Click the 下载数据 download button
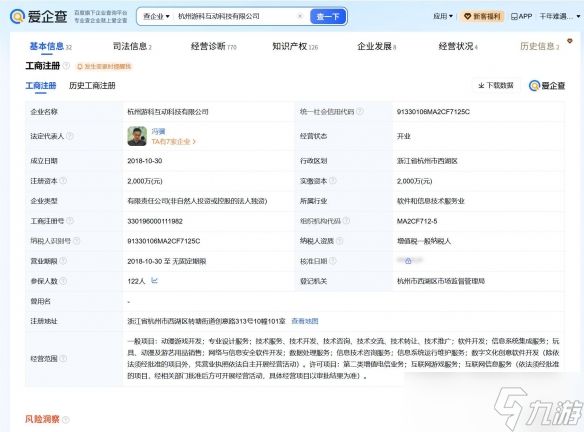584x432 pixels. coord(495,86)
